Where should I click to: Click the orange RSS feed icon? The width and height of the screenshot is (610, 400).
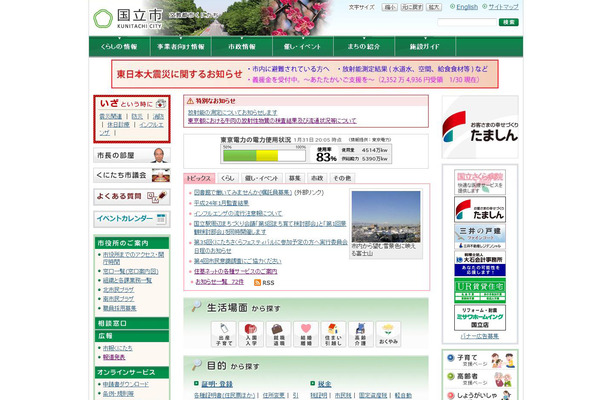(257, 282)
